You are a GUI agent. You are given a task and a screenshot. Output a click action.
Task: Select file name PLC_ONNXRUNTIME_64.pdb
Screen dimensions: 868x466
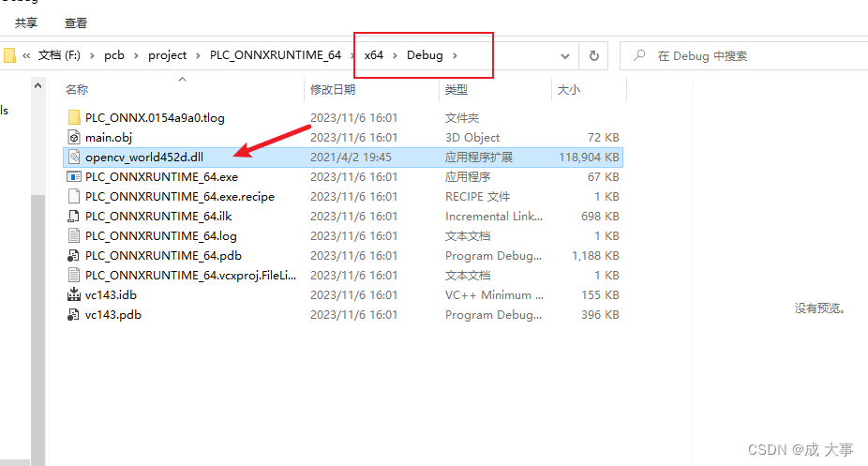pyautogui.click(x=163, y=256)
